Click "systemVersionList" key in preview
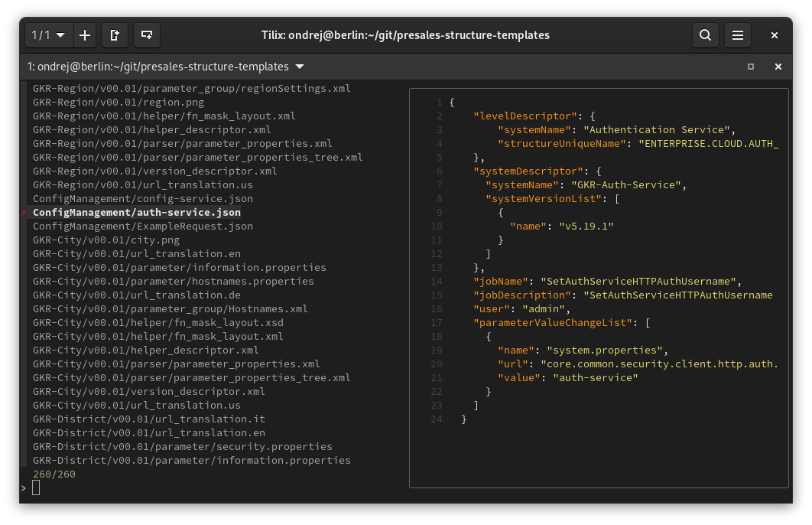 coord(544,198)
